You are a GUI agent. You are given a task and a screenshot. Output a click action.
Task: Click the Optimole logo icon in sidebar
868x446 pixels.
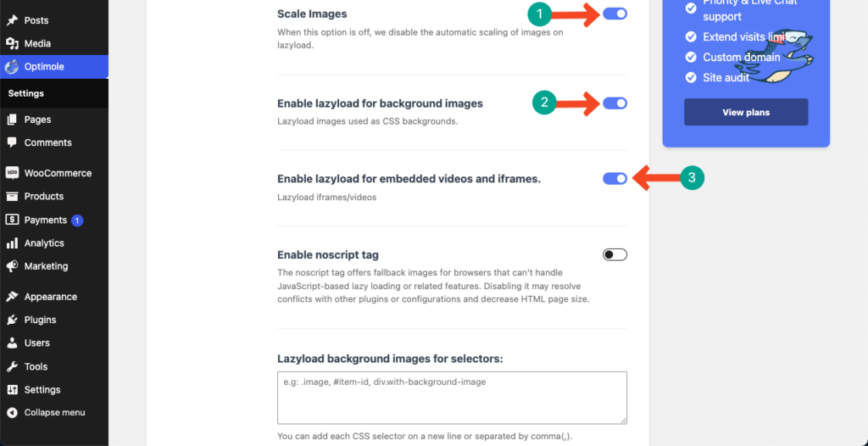(x=12, y=66)
